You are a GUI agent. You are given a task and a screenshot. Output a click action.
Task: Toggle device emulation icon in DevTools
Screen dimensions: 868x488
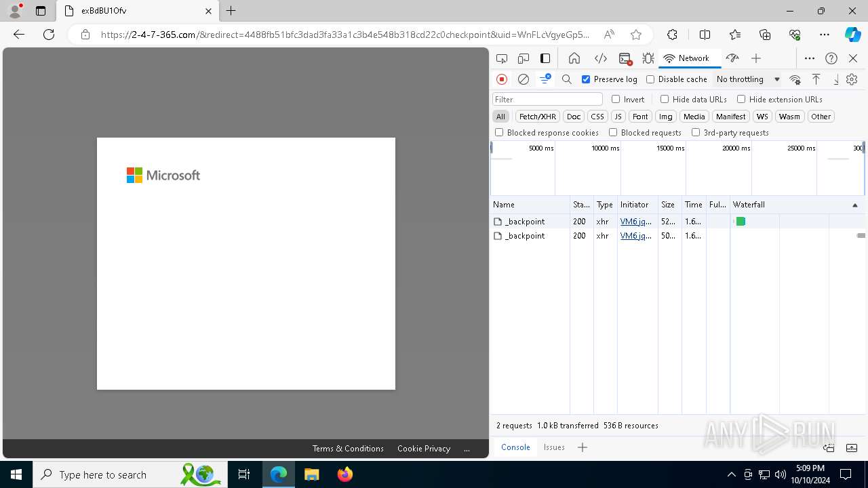[524, 58]
